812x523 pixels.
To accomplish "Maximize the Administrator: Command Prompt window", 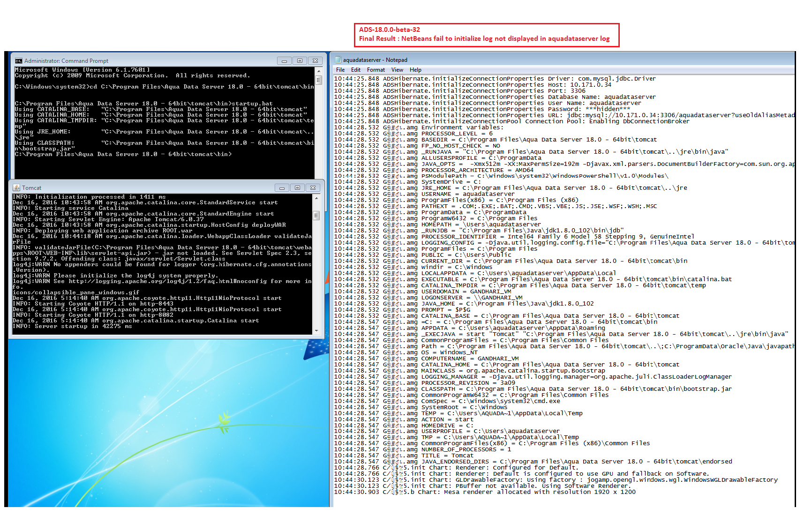I will tap(300, 61).
